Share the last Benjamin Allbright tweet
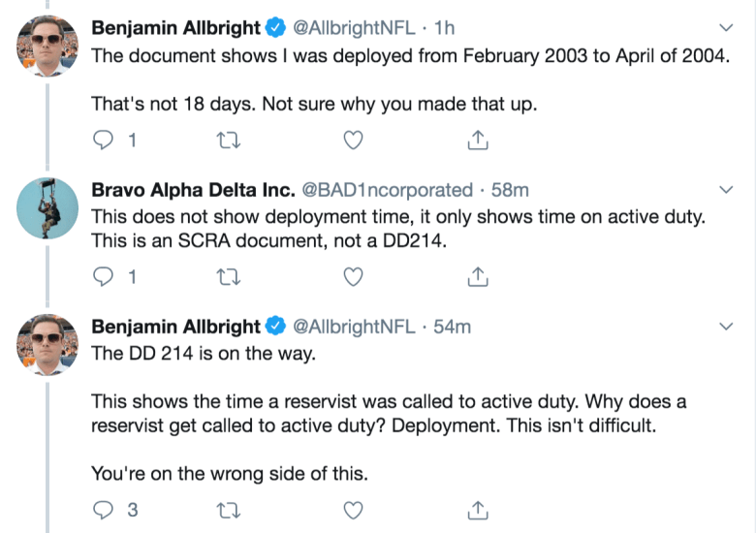The height and width of the screenshot is (533, 756). [477, 510]
